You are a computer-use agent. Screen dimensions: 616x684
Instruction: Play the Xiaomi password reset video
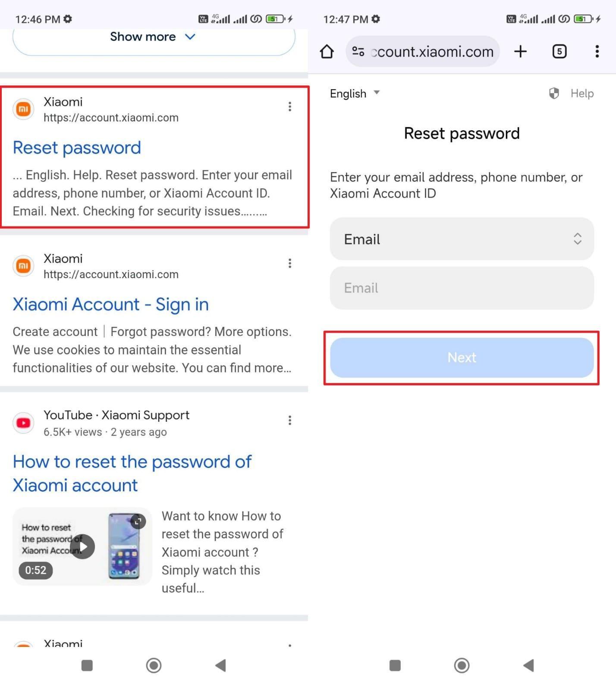click(x=82, y=546)
